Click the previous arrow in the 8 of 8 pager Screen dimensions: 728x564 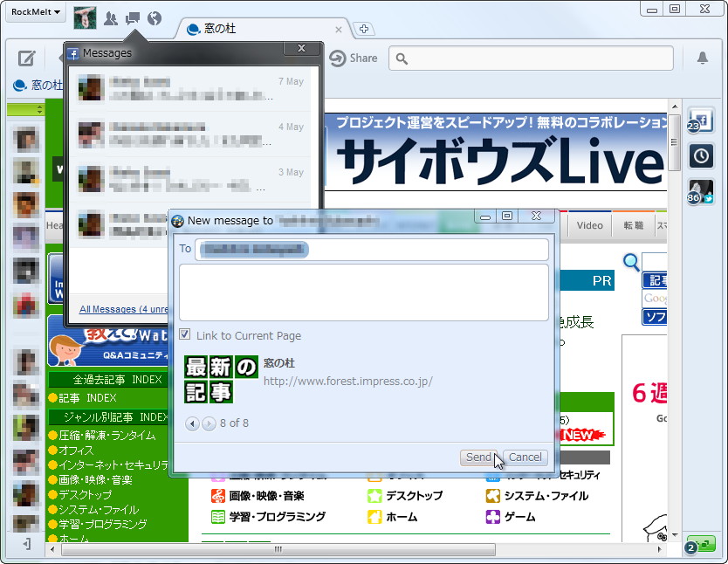pos(192,424)
